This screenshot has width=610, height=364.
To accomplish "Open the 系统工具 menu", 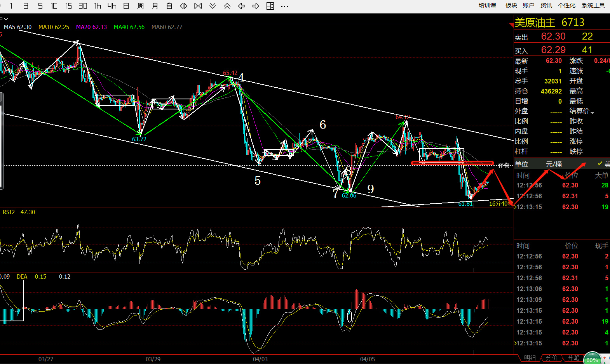I will (593, 5).
